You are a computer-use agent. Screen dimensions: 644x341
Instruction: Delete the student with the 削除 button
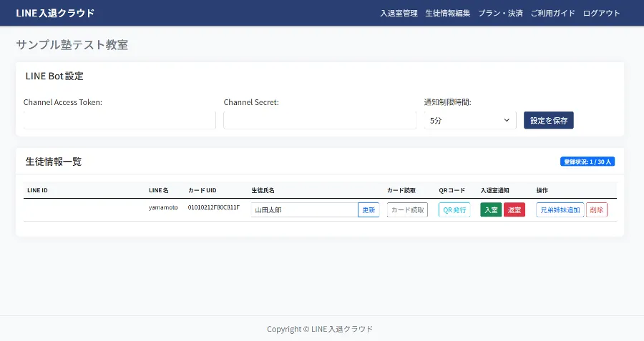[597, 210]
